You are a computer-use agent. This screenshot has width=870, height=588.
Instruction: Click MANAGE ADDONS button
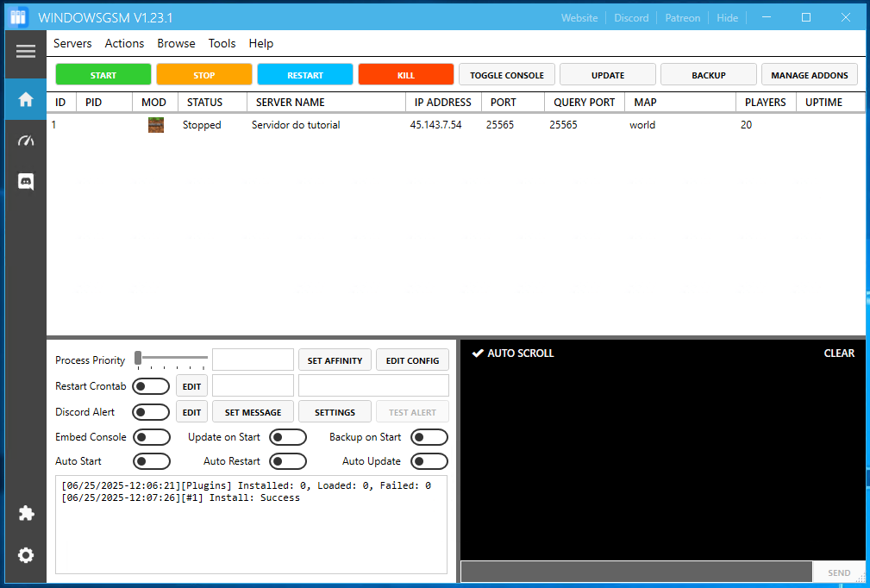pyautogui.click(x=810, y=74)
